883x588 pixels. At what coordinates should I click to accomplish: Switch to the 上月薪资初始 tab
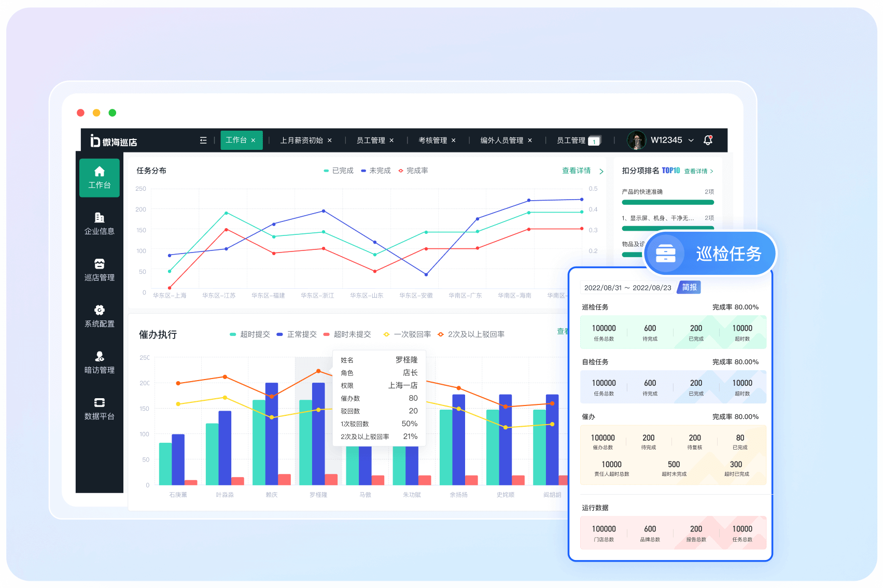301,141
